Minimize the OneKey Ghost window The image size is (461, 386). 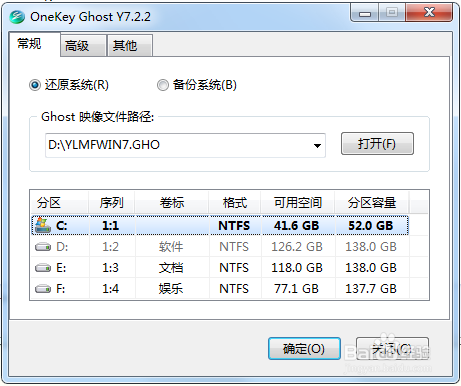[365, 13]
